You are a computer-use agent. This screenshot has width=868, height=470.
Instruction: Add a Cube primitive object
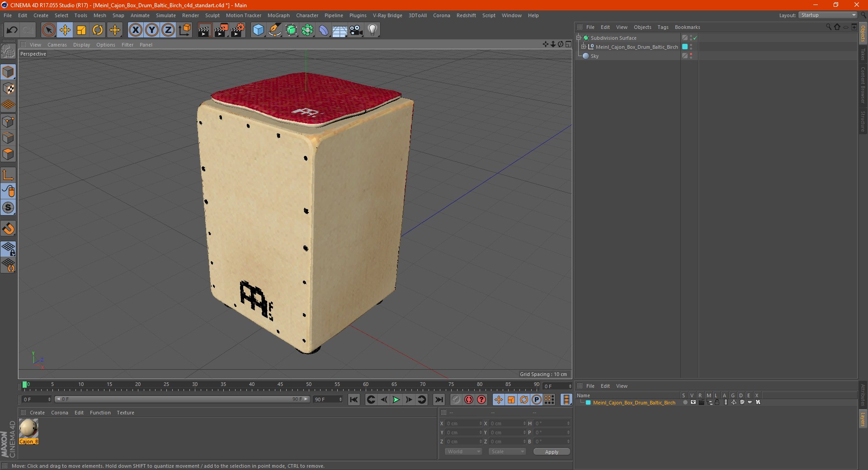pos(258,30)
